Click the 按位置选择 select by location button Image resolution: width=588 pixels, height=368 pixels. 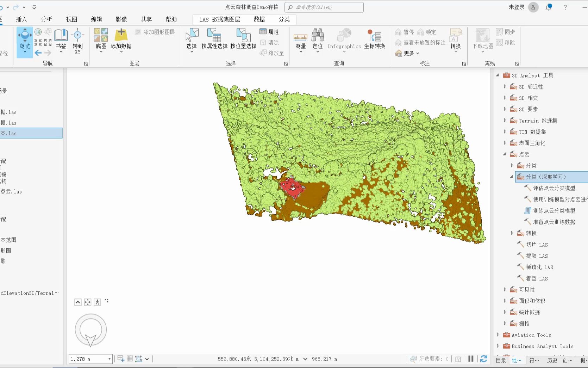[243, 39]
